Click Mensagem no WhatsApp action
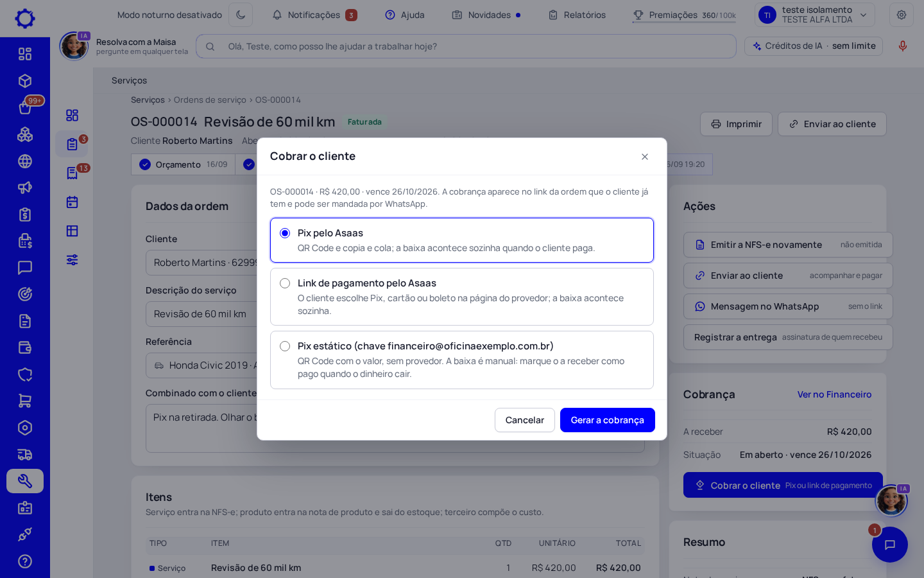The height and width of the screenshot is (578, 924). [x=788, y=306]
